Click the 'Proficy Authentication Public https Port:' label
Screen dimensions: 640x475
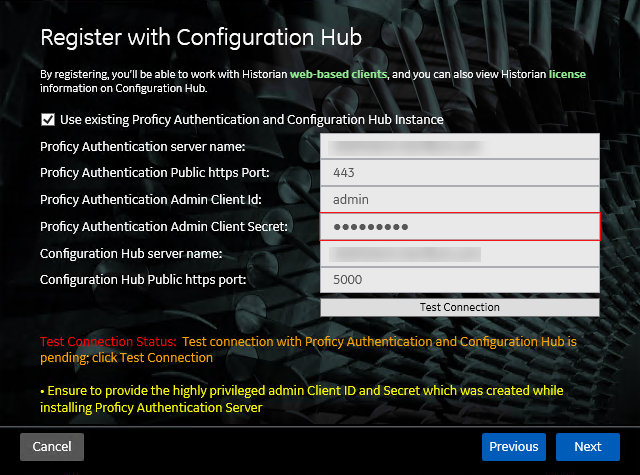coord(155,173)
